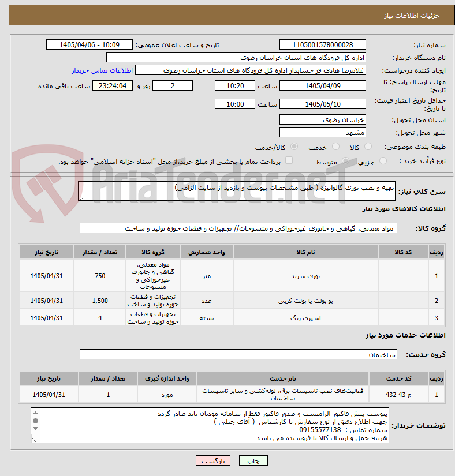Click the remaining days field showing 2

click(x=173, y=85)
